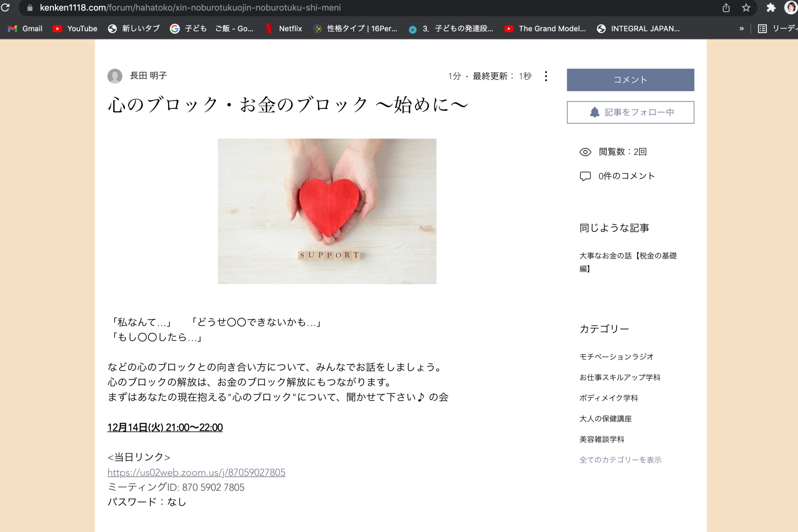Open the YouTube bookmark
The width and height of the screenshot is (798, 532).
75,29
